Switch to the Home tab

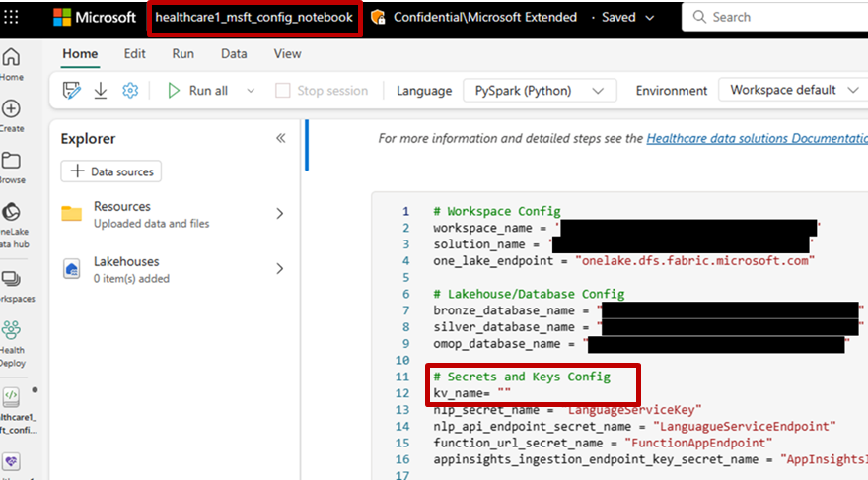80,53
